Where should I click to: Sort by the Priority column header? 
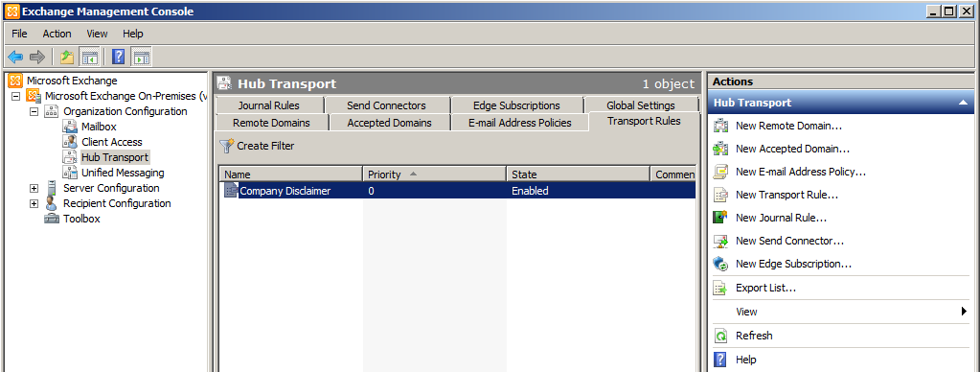(434, 174)
